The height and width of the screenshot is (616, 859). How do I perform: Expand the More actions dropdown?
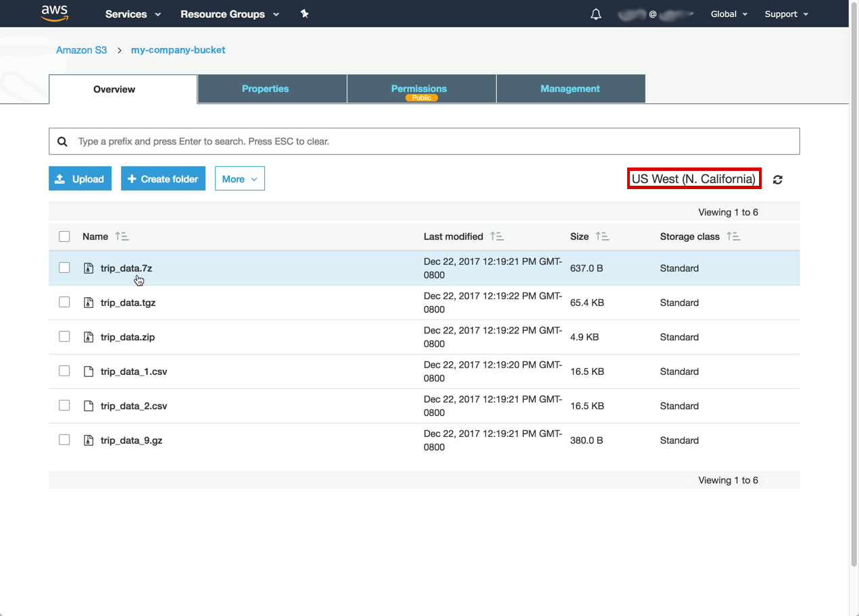(239, 179)
